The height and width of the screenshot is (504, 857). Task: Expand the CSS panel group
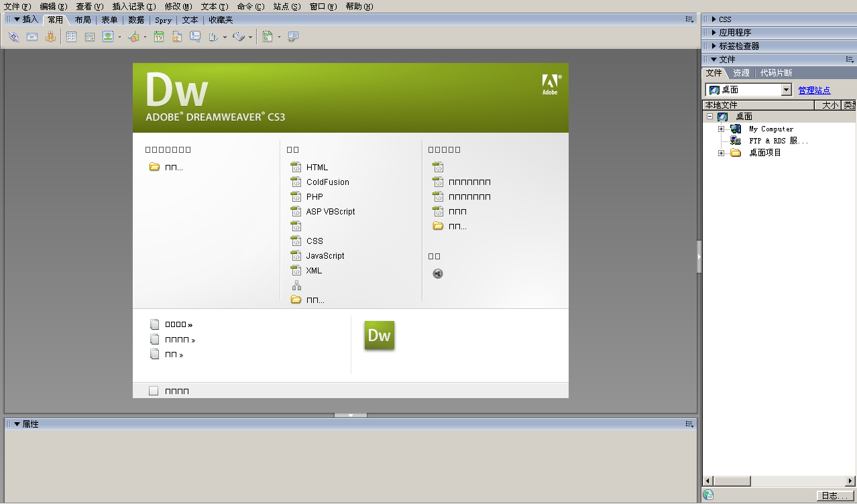coord(714,19)
